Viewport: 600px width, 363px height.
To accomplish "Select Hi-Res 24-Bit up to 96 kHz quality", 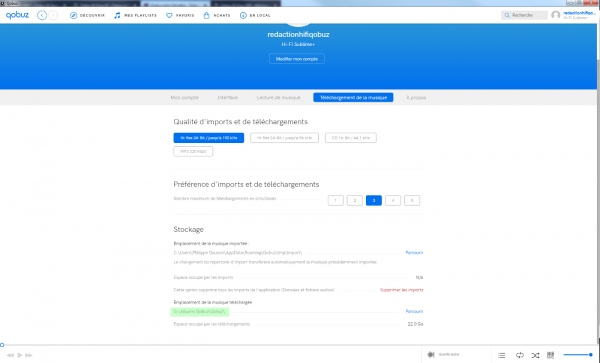I will click(x=284, y=138).
